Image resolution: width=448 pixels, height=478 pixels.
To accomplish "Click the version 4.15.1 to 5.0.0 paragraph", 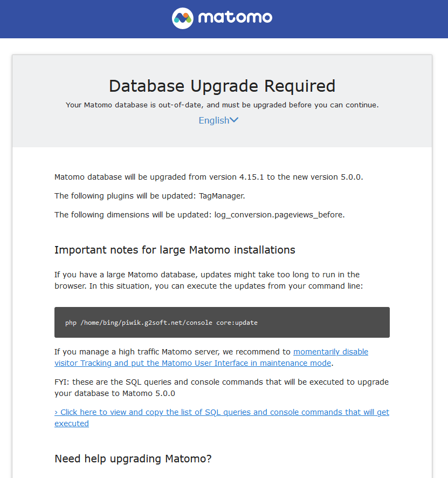I will 209,177.
